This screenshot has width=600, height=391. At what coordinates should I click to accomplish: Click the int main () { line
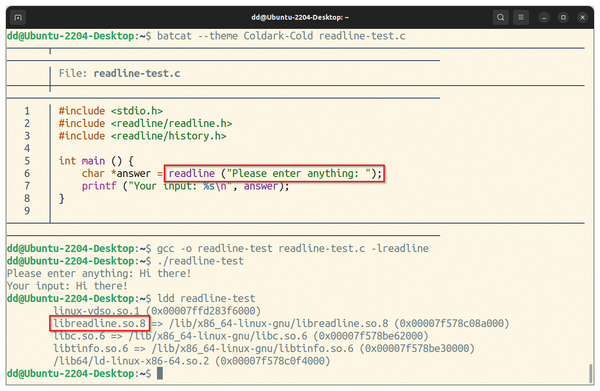click(x=96, y=161)
